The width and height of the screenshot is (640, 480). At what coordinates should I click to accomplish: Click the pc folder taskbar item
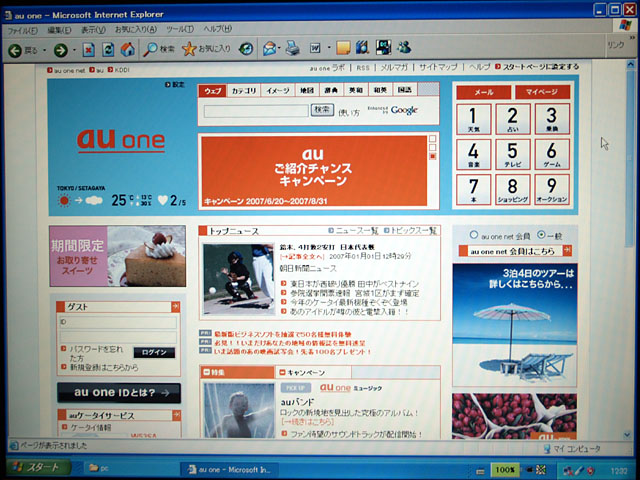coord(99,468)
